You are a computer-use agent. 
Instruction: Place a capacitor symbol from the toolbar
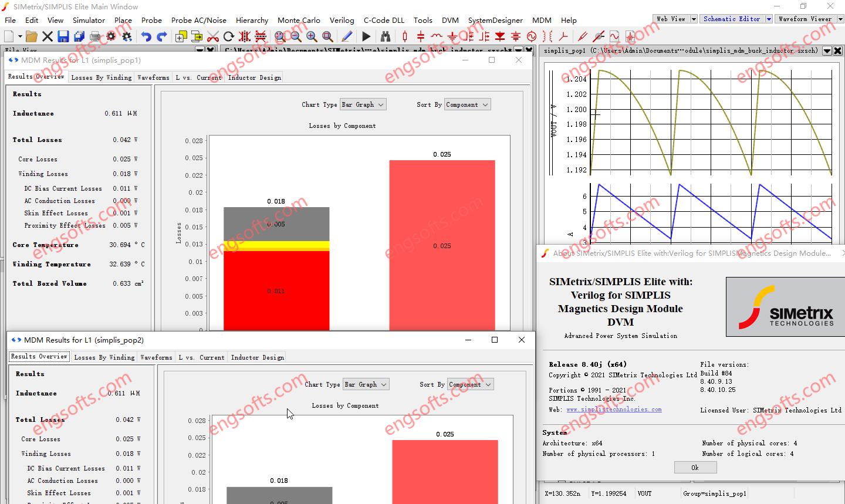pyautogui.click(x=421, y=36)
